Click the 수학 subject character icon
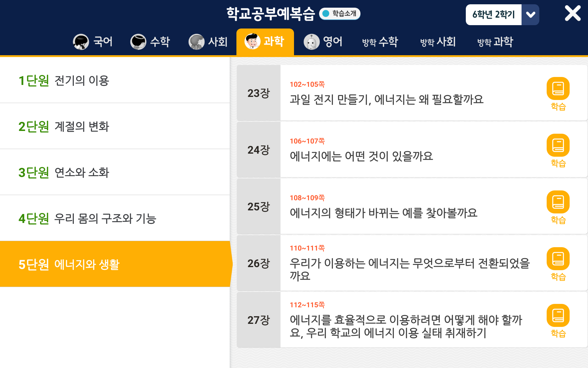This screenshot has height=368, width=588. coord(138,42)
